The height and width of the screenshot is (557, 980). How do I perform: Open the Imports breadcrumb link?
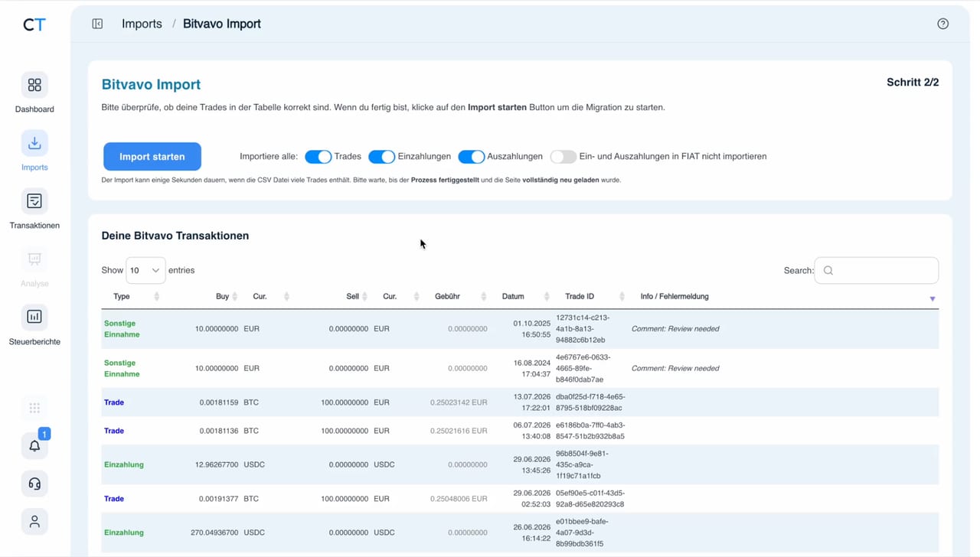point(142,24)
